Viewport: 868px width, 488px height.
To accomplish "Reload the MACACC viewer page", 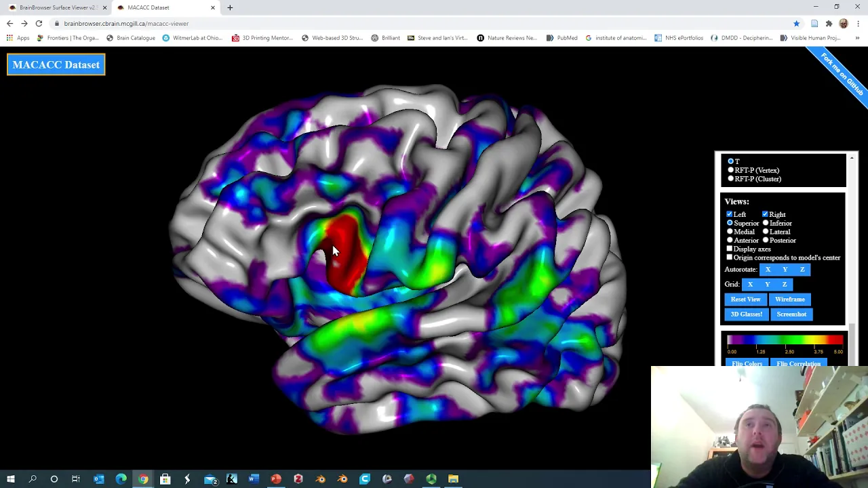I will [39, 24].
